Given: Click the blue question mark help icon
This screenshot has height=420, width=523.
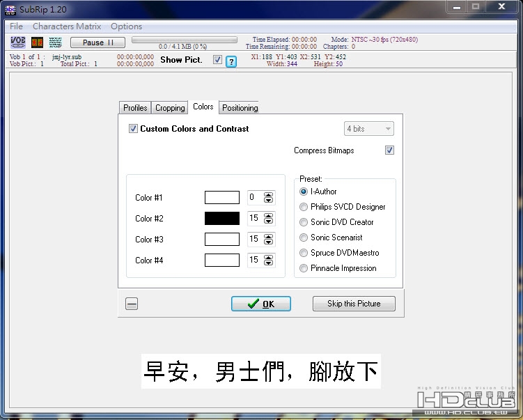Looking at the screenshot, I should (231, 62).
